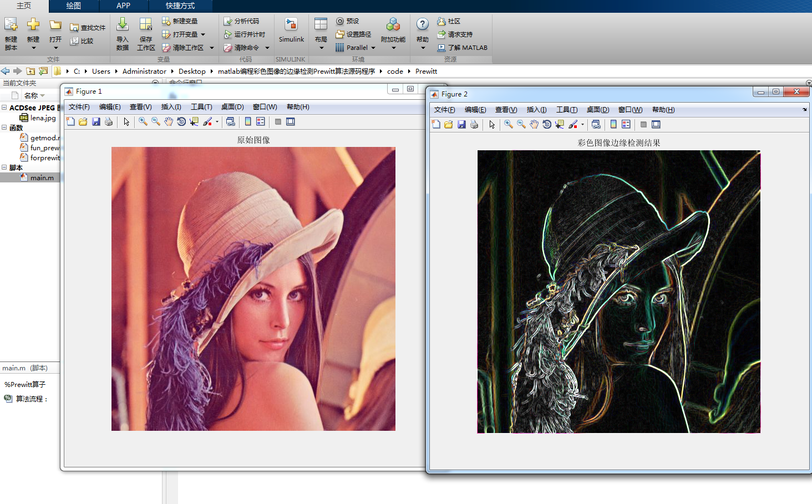The width and height of the screenshot is (812, 504).
Task: Click the 保存工作区 (Save Workspace) icon
Action: coord(146,24)
